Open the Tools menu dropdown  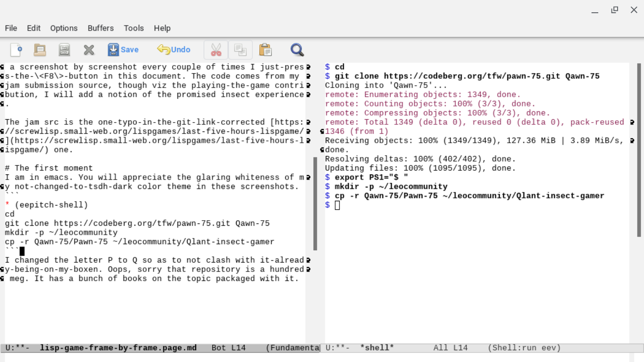tap(133, 28)
